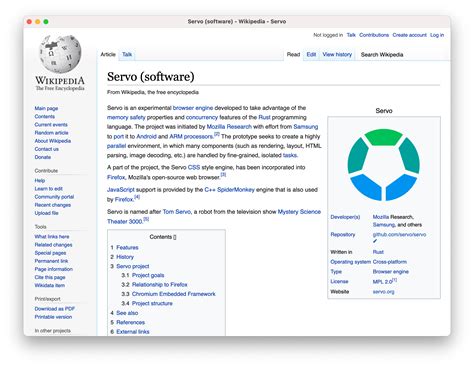This screenshot has width=474, height=367.
Task: Click the Wikipedia globe logo
Action: (x=60, y=54)
